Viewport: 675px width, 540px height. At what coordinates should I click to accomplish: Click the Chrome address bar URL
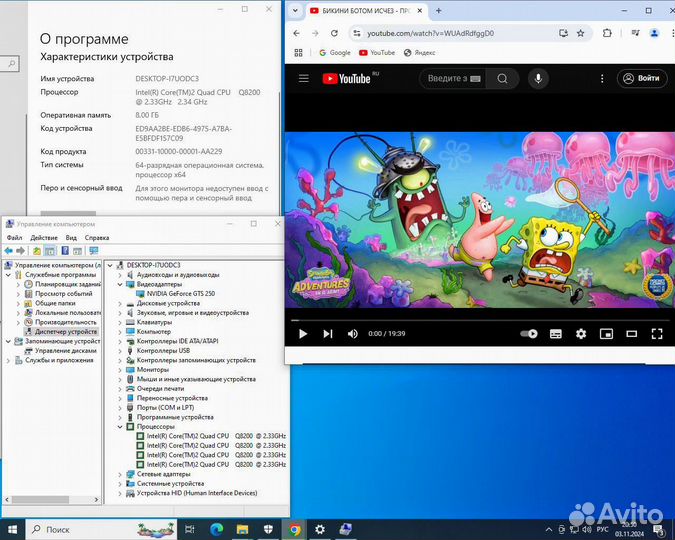tap(430, 33)
